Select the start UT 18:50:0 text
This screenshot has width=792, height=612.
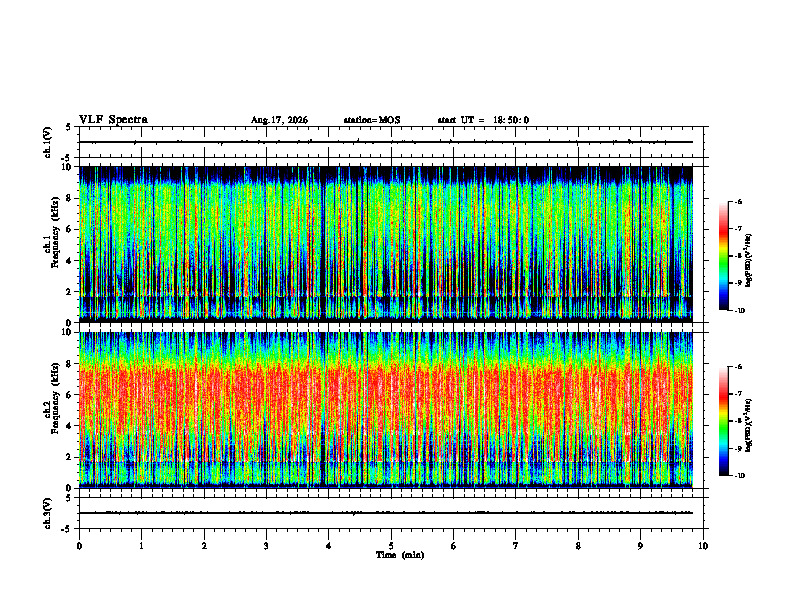click(x=483, y=120)
